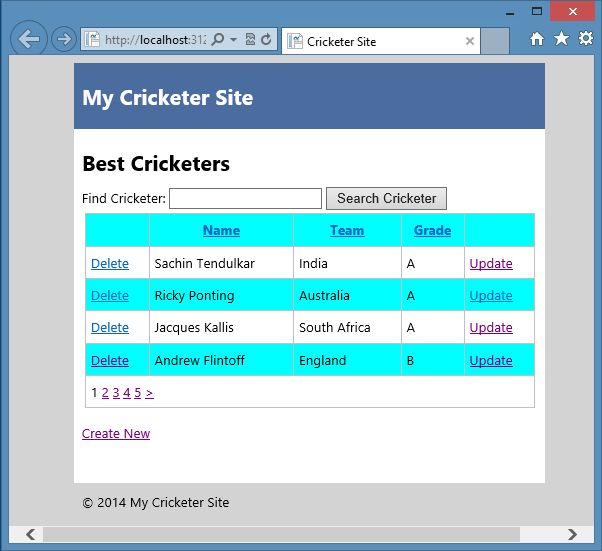Viewport: 602px width, 551px height.
Task: Delete the Sachin Tendulkar row
Action: pos(110,263)
